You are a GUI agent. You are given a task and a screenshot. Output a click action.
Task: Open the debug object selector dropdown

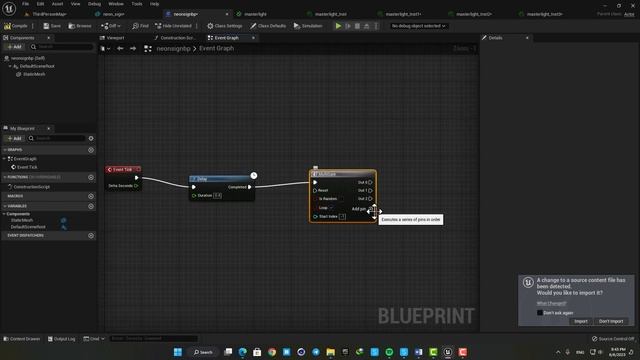click(x=418, y=26)
